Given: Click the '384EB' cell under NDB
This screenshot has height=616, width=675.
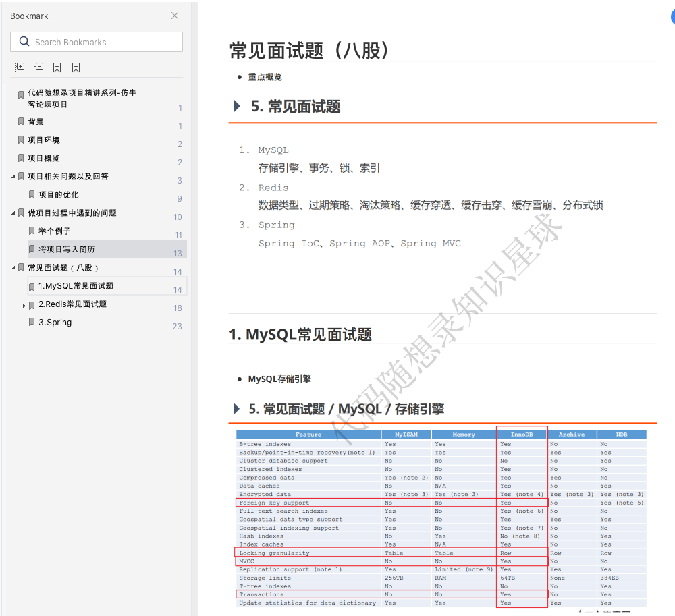Looking at the screenshot, I should click(610, 578).
